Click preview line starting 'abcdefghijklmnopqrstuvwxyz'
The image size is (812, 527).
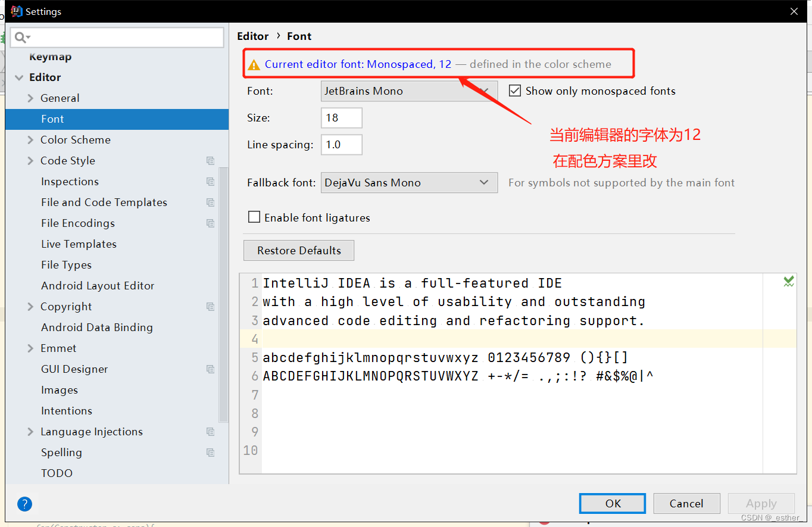click(445, 358)
